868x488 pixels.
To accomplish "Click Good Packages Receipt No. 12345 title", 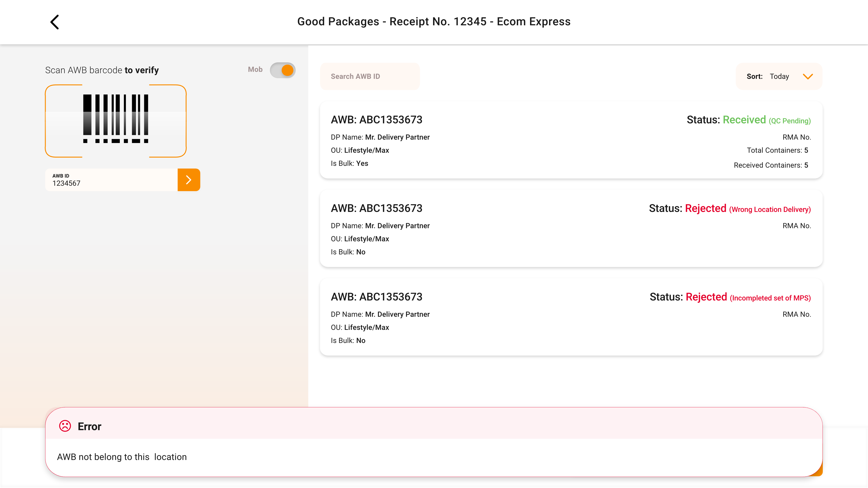I will (434, 21).
